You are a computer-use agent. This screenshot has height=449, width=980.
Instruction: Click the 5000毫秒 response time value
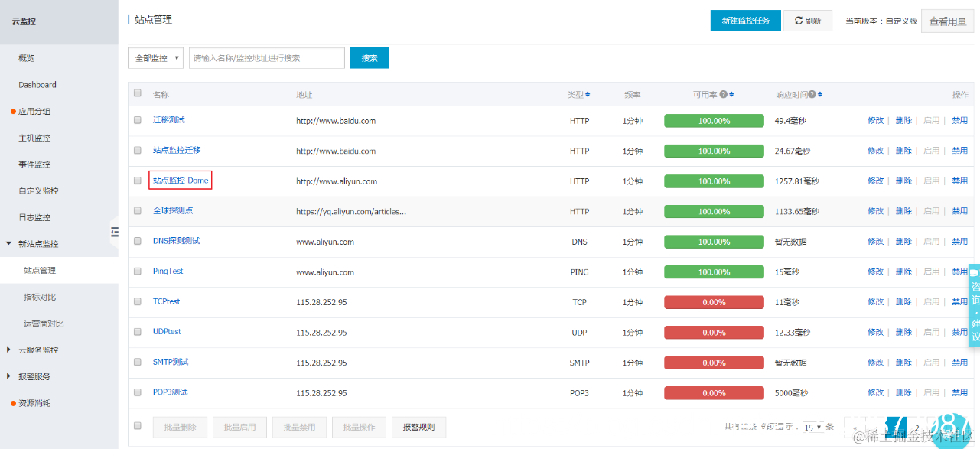coord(791,393)
